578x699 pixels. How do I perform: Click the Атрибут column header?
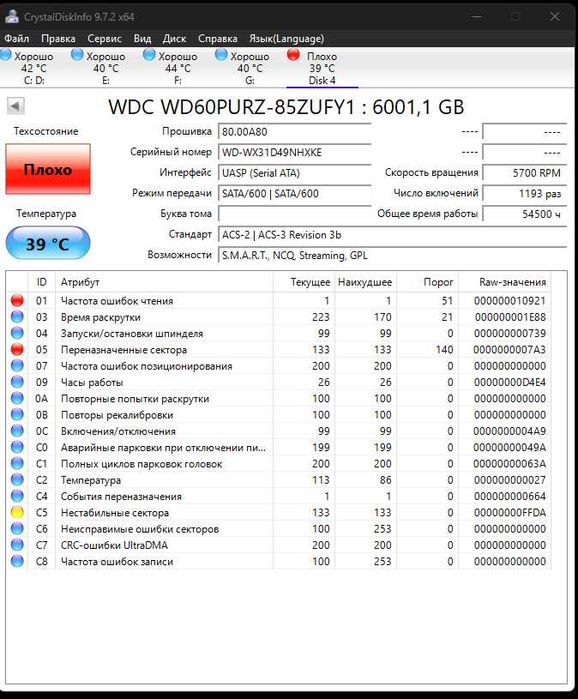[164, 282]
